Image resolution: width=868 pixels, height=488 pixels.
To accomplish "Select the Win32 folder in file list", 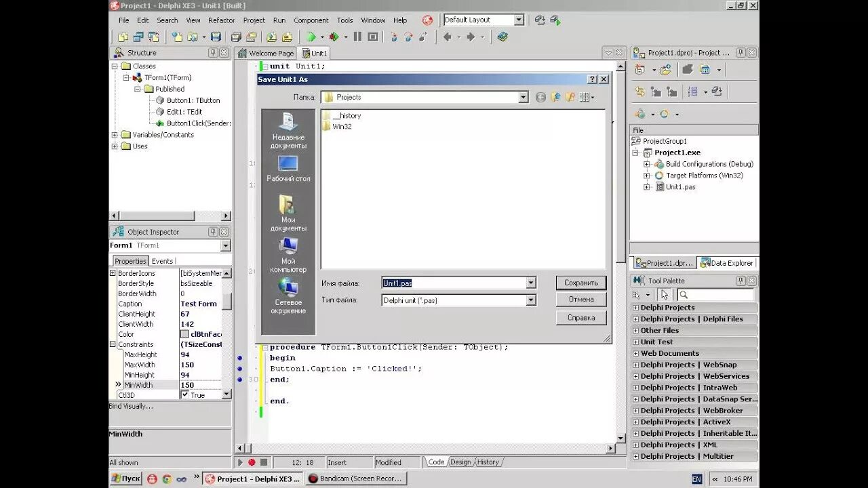I will pyautogui.click(x=338, y=127).
